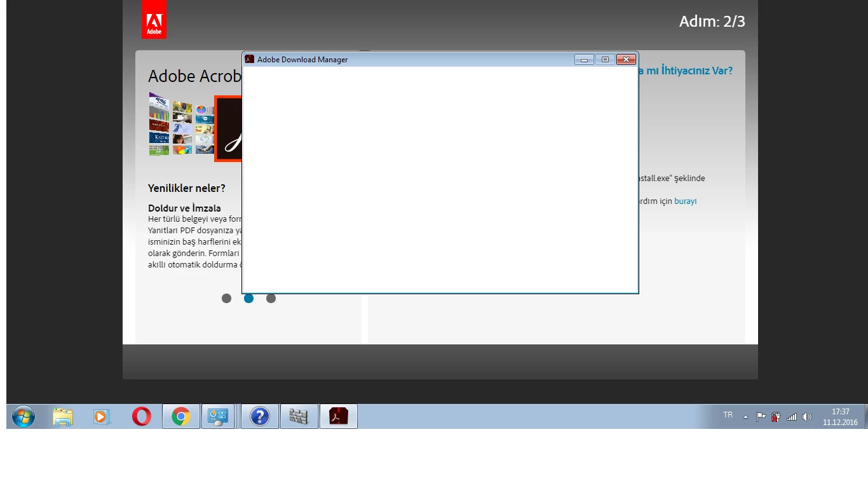The image size is (868, 488).
Task: Click the 'Adım: 2/3' step indicator
Action: [712, 22]
